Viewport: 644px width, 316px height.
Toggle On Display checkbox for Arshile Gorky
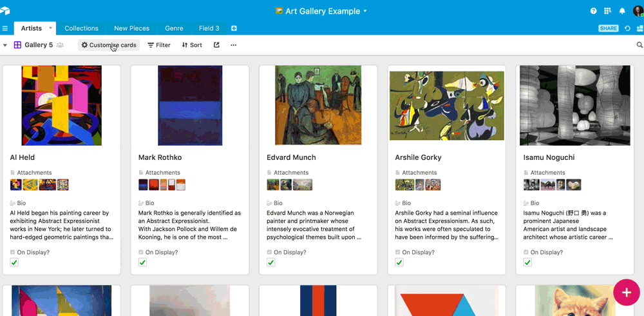pyautogui.click(x=399, y=262)
